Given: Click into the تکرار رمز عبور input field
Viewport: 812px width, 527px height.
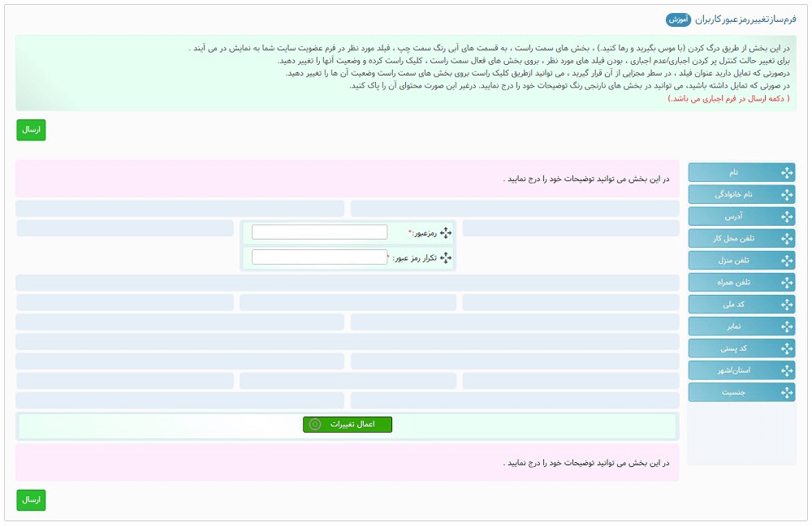Looking at the screenshot, I should point(319,257).
